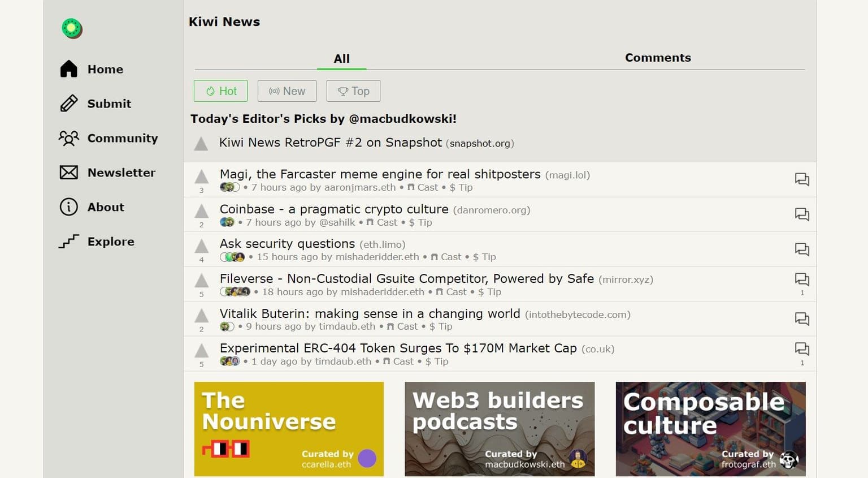Click the Kiwi logo icon
Screen dimensions: 868x478
(72, 28)
